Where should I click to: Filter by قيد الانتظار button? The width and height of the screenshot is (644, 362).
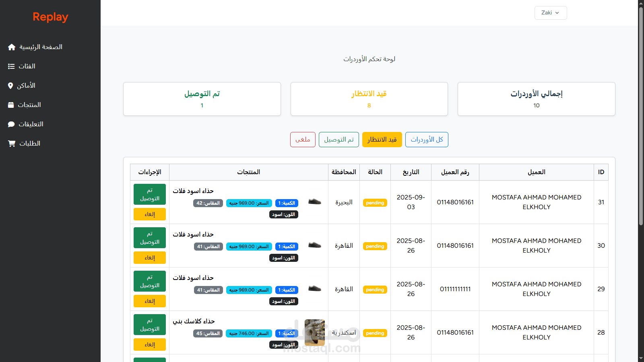382,140
